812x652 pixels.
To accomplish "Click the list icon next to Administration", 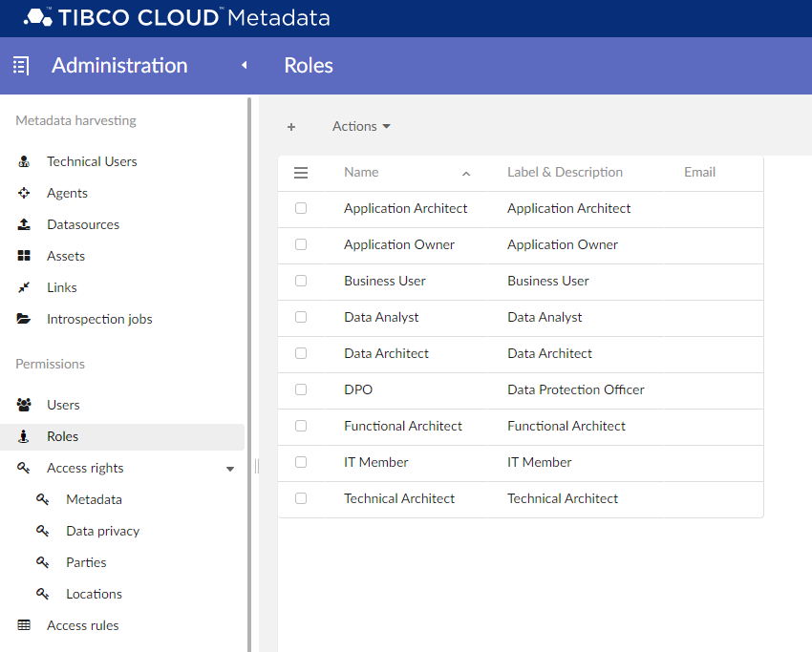I will (x=18, y=65).
